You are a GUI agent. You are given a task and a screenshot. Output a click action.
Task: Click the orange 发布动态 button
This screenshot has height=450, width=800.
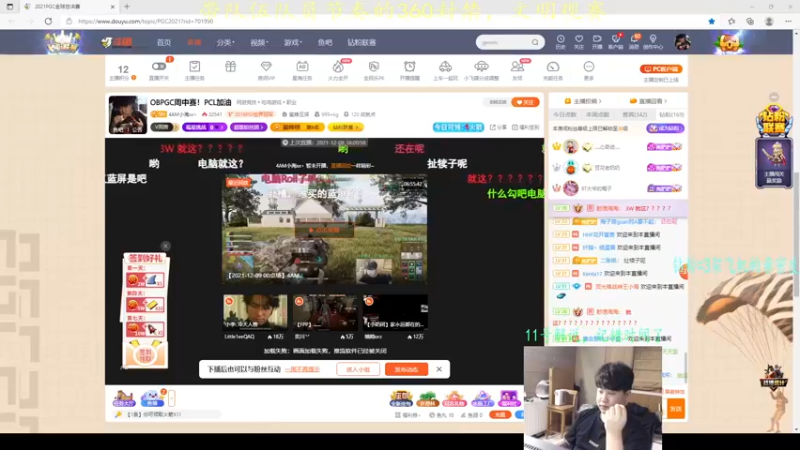(x=406, y=369)
